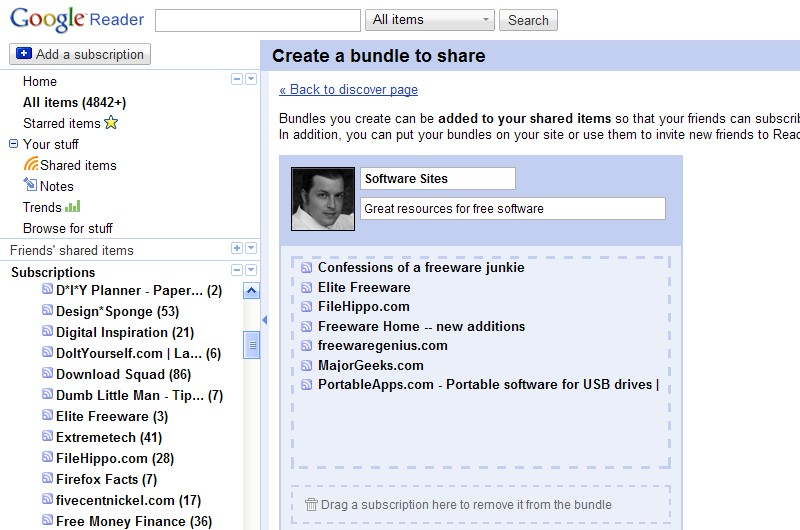Click the Starred items star icon
The width and height of the screenshot is (800, 530).
click(x=111, y=123)
